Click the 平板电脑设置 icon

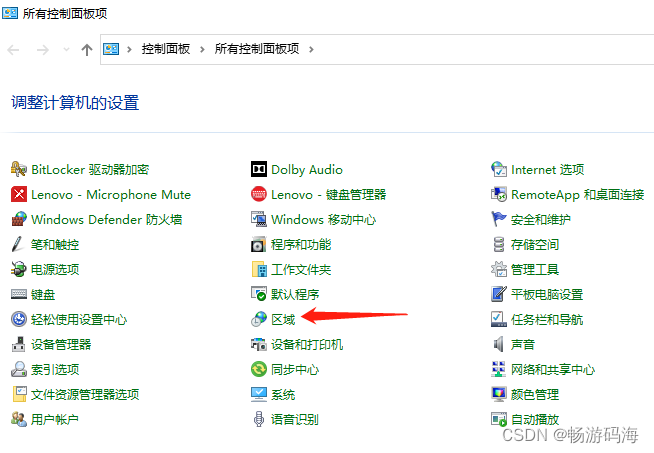tap(499, 294)
